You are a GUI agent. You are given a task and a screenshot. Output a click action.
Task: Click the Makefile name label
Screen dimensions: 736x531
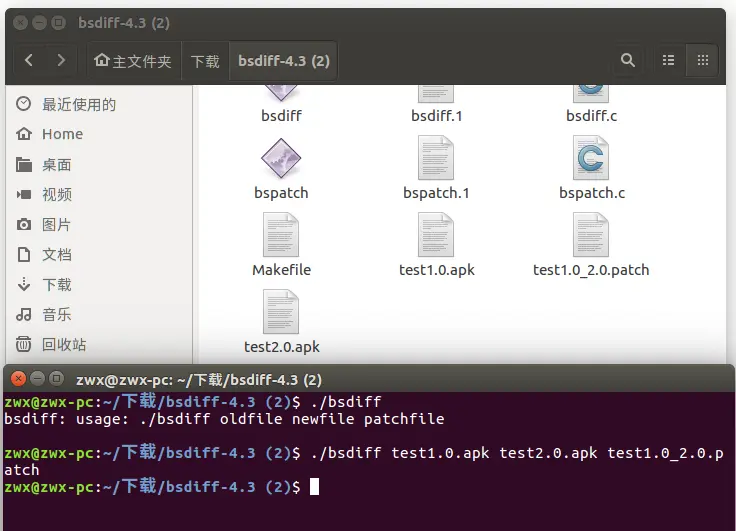[x=281, y=270]
